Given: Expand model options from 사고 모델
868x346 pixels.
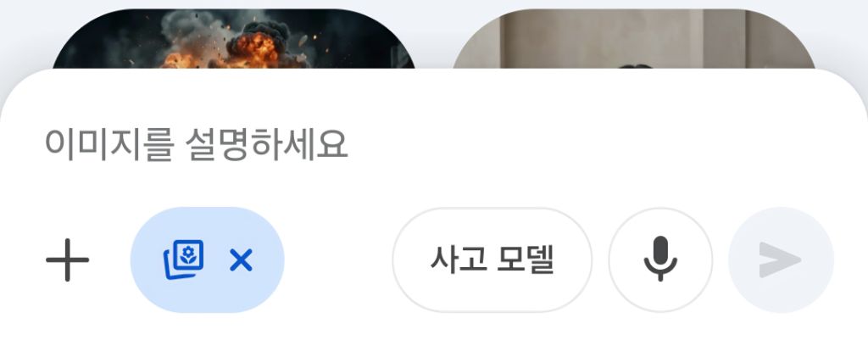Looking at the screenshot, I should [x=492, y=259].
